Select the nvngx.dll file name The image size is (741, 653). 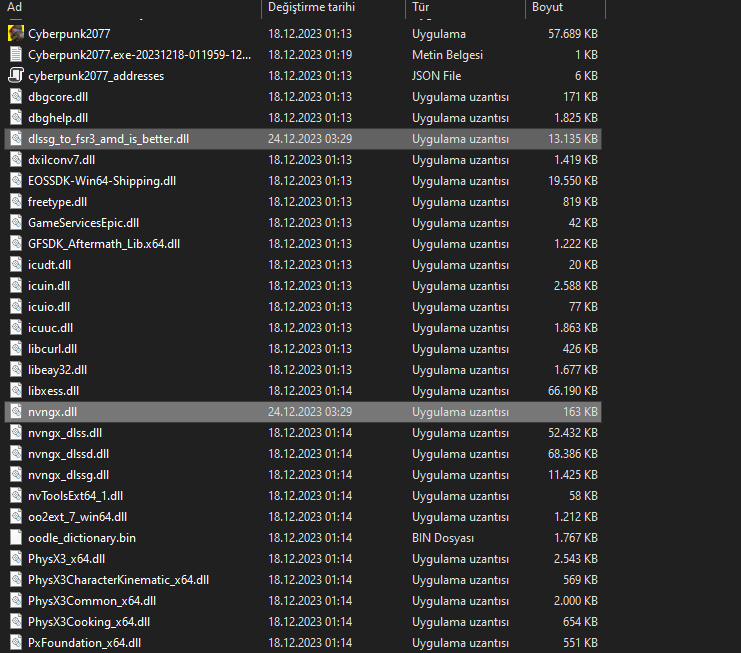tap(52, 412)
